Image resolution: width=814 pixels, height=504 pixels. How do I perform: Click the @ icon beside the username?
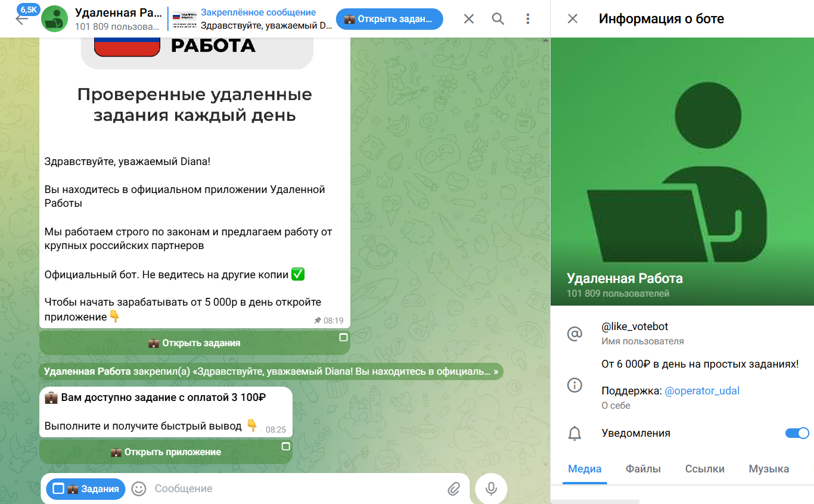pyautogui.click(x=574, y=334)
